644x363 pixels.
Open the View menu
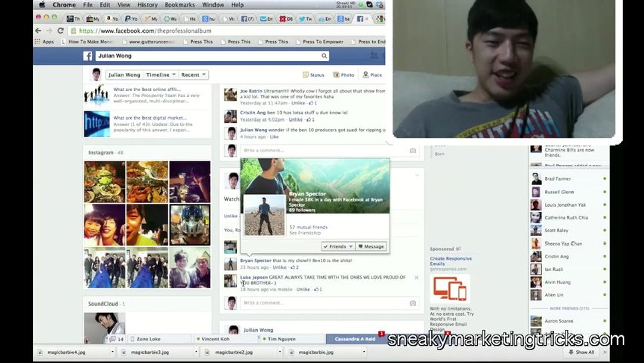click(x=124, y=5)
